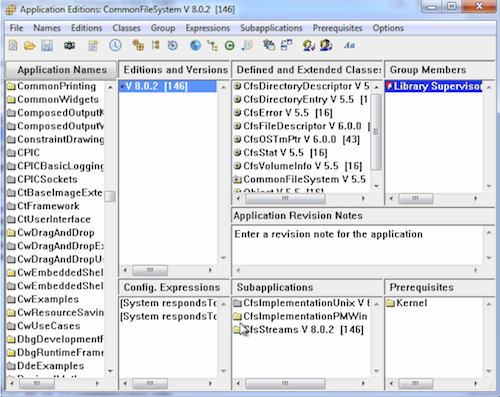
Task: Click the first user toolbar icon
Action: click(309, 45)
